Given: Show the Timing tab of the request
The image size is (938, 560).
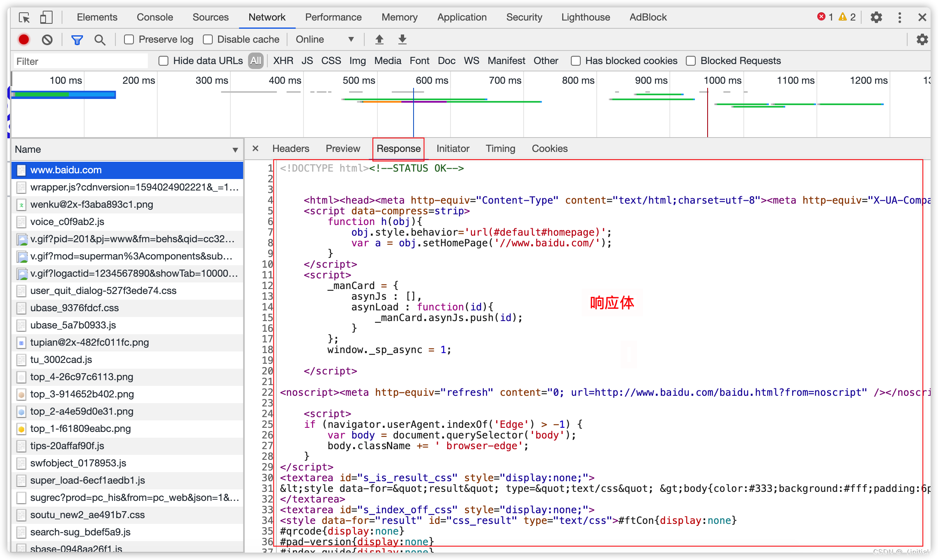Looking at the screenshot, I should 501,149.
